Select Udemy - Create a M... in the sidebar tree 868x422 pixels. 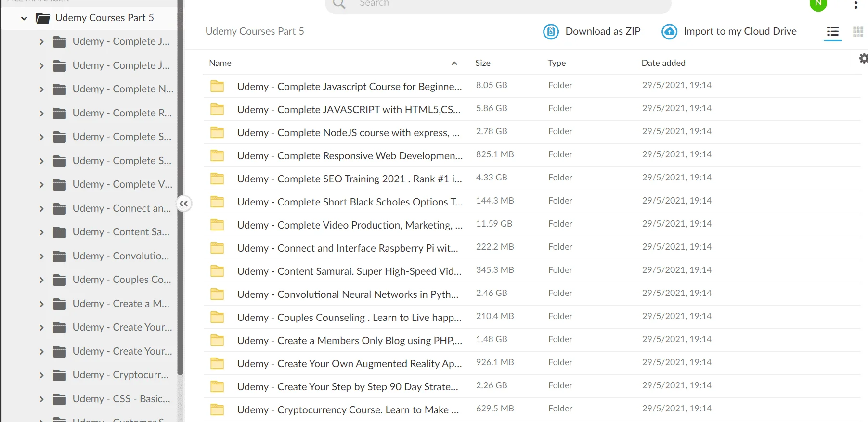[121, 304]
